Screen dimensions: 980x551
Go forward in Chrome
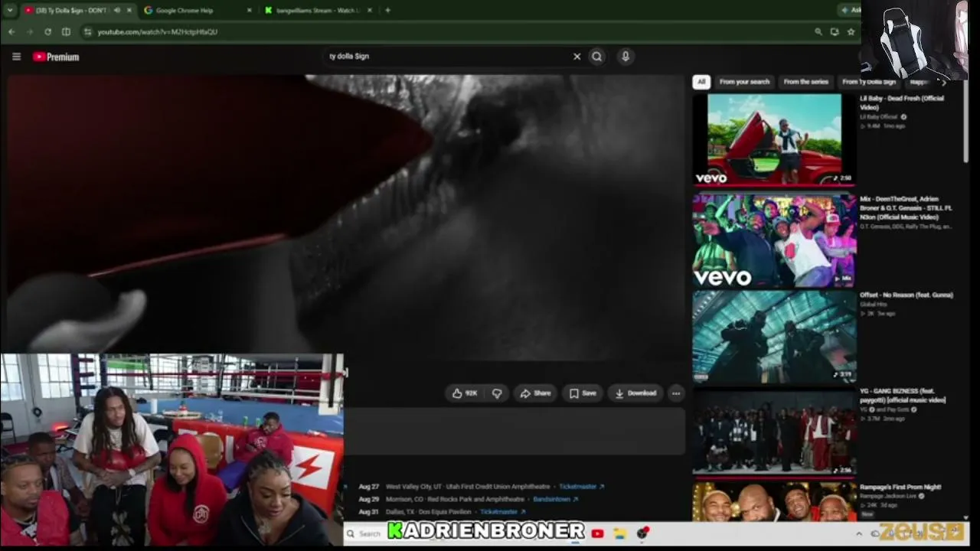[29, 31]
